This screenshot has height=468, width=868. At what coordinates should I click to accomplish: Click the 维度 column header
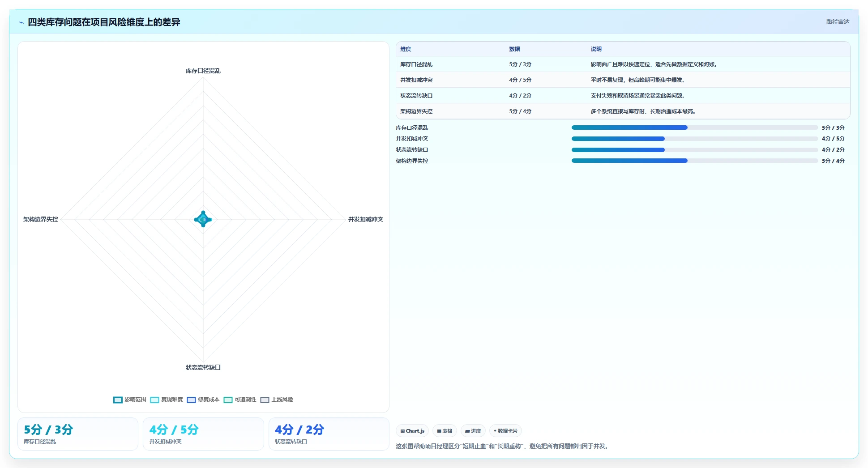coord(406,49)
